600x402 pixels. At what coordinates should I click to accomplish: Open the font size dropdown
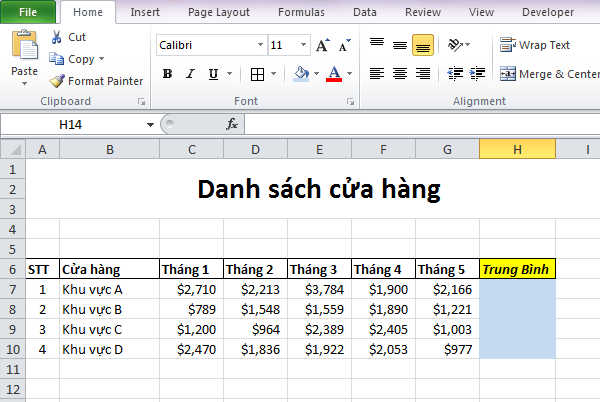304,45
